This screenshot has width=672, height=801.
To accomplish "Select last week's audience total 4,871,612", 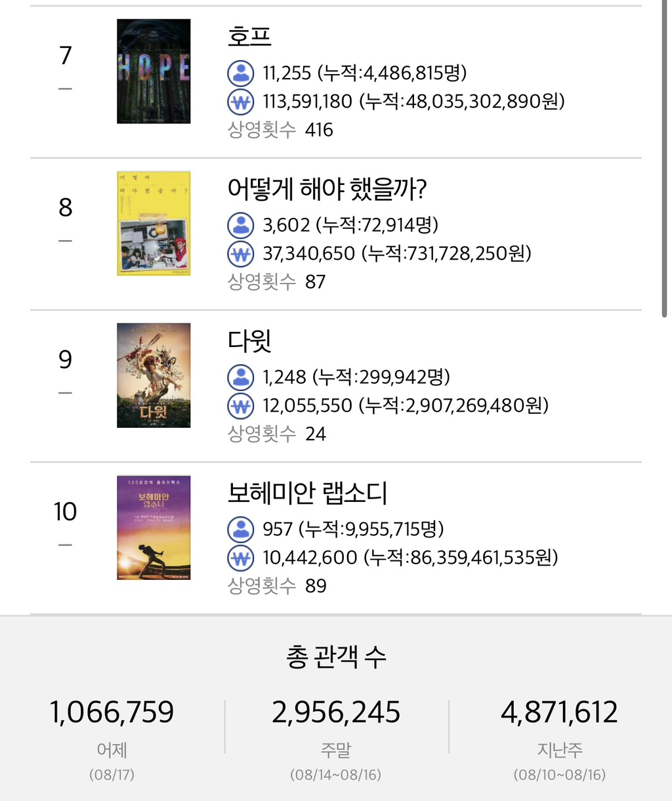I will [x=560, y=712].
